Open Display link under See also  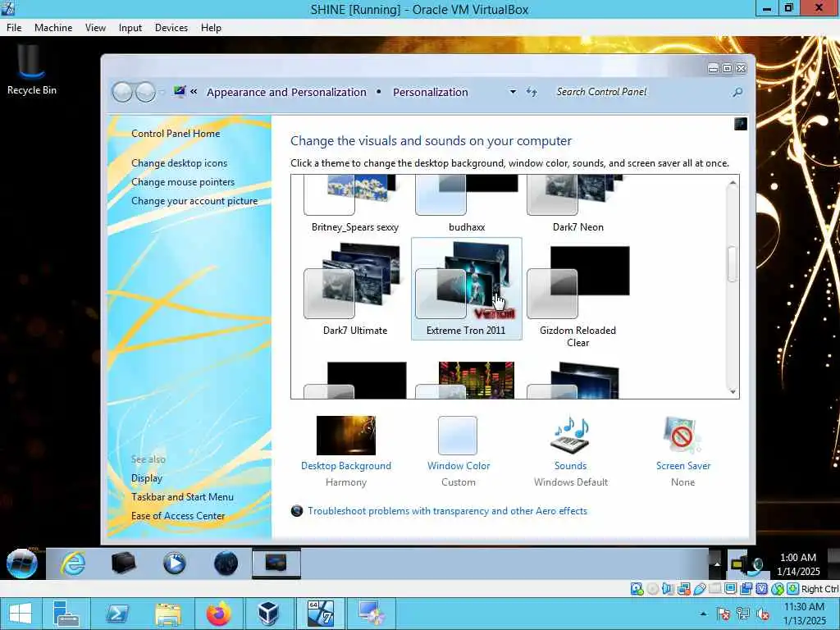click(147, 478)
